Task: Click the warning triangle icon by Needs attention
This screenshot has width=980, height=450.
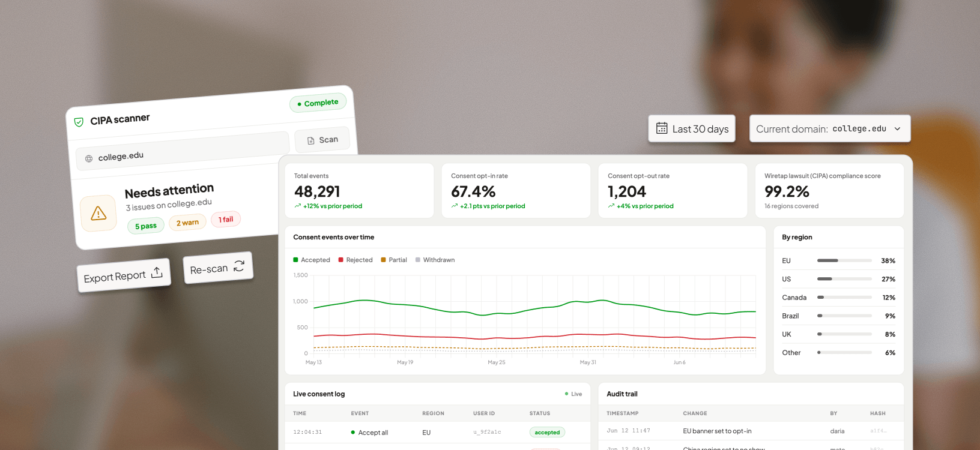Action: pyautogui.click(x=98, y=213)
